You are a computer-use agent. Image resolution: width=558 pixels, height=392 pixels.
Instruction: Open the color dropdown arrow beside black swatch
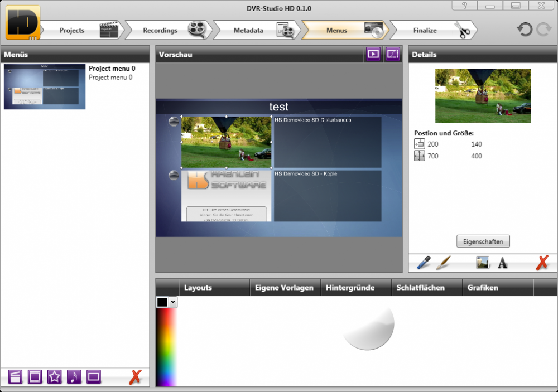(x=173, y=302)
